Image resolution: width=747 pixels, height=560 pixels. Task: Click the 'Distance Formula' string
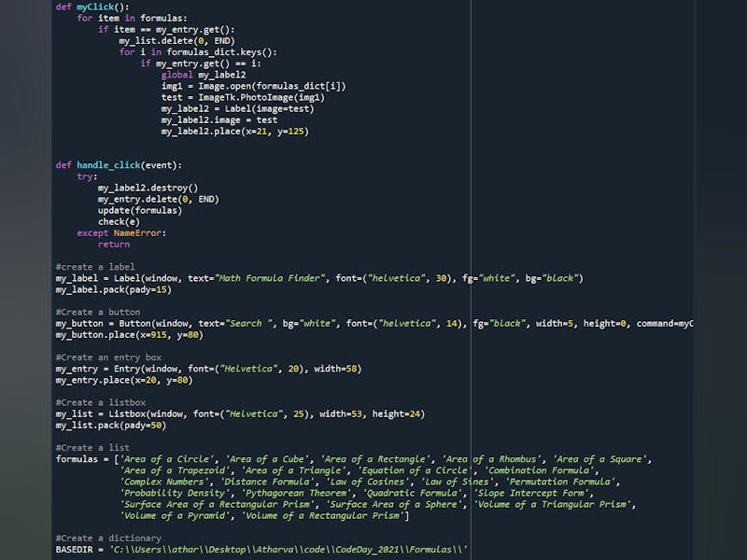tap(267, 482)
